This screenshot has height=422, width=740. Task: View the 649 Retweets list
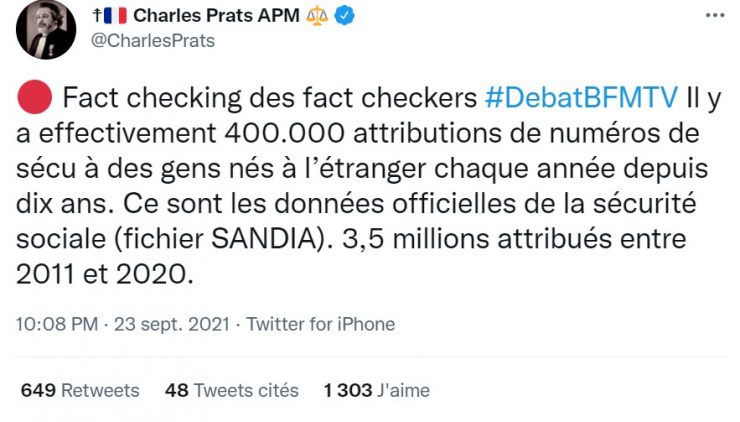click(x=80, y=390)
